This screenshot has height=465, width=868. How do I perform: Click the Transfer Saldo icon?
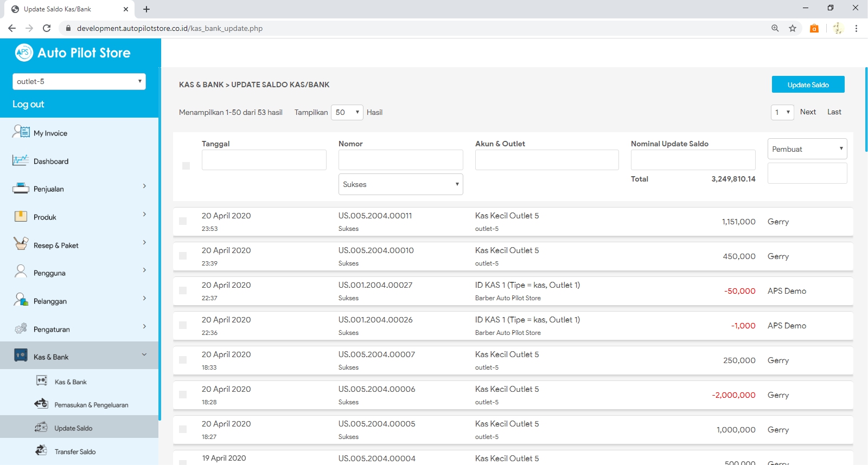[x=41, y=450]
